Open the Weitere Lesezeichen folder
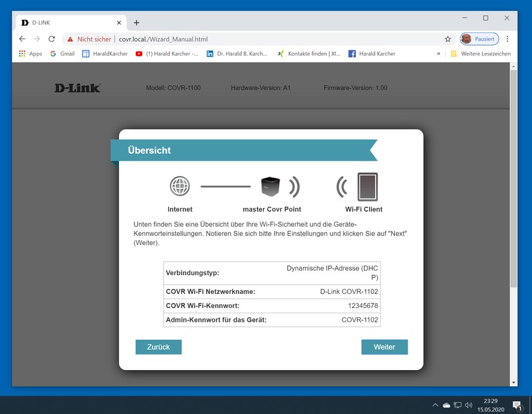532x414 pixels. coord(480,54)
